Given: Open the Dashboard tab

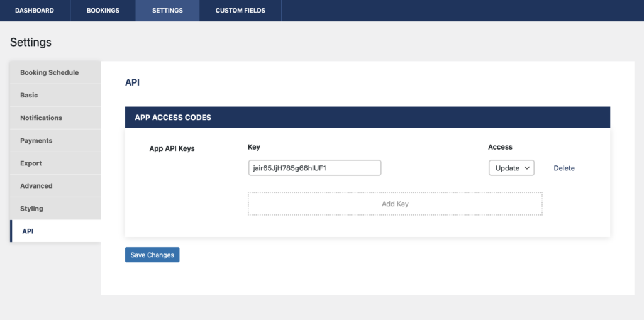Looking at the screenshot, I should pyautogui.click(x=35, y=11).
